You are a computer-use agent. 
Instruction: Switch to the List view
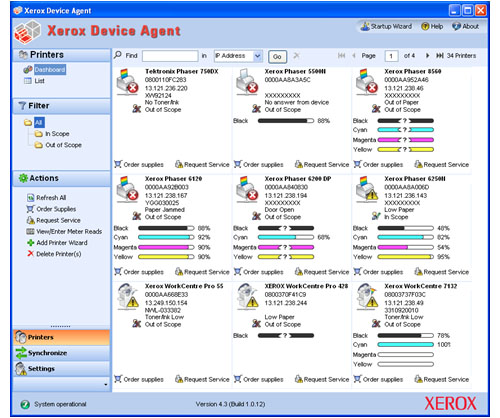click(39, 81)
